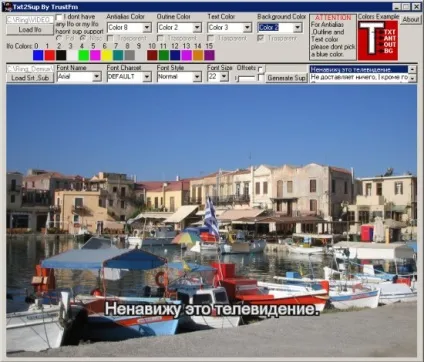Viewport: 424px width, 362px height.
Task: Select subtitle line 'Ненавижу это телевидение.' in list
Action: tap(359, 70)
